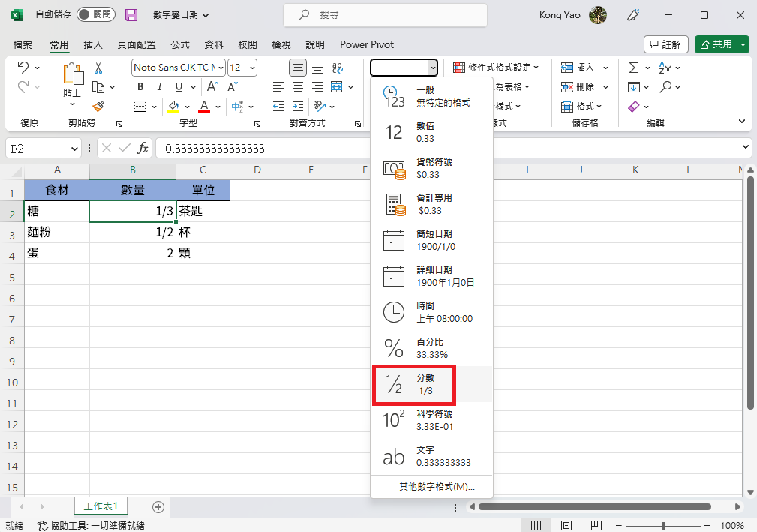The width and height of the screenshot is (757, 532).
Task: Click the Save floppy disk icon
Action: [131, 15]
